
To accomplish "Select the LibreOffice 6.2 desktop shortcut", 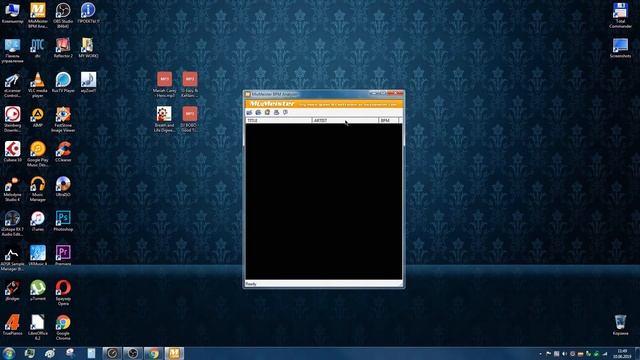I will click(x=38, y=328).
